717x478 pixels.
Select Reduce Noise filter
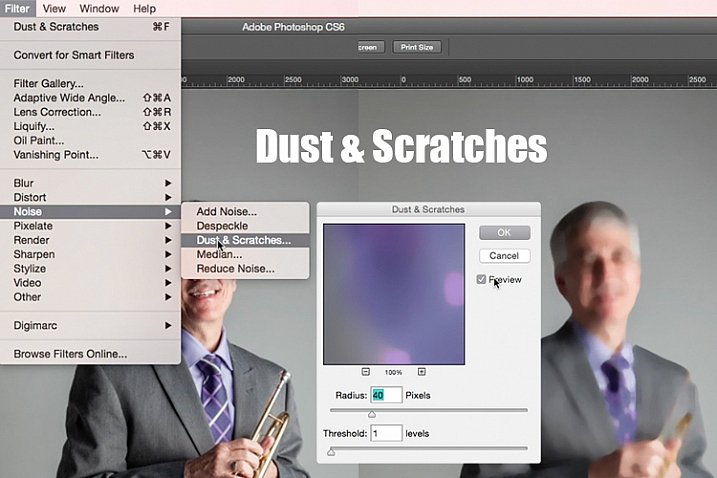pos(235,269)
